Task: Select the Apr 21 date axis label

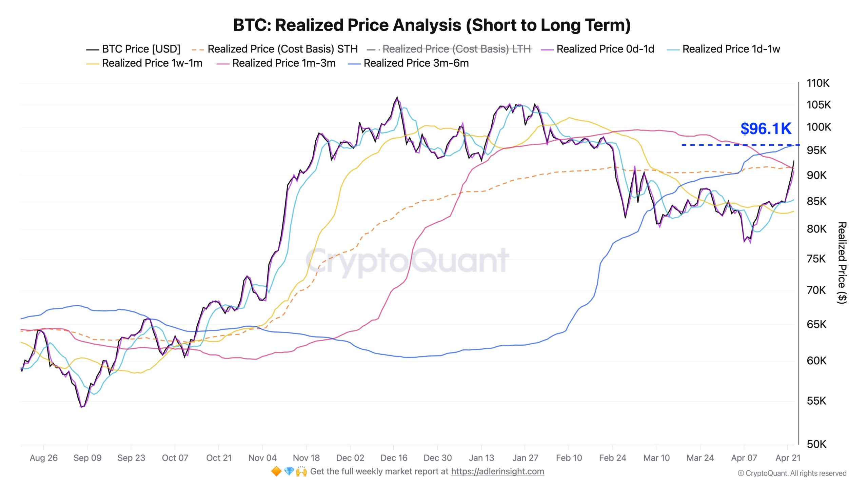Action: [x=788, y=458]
